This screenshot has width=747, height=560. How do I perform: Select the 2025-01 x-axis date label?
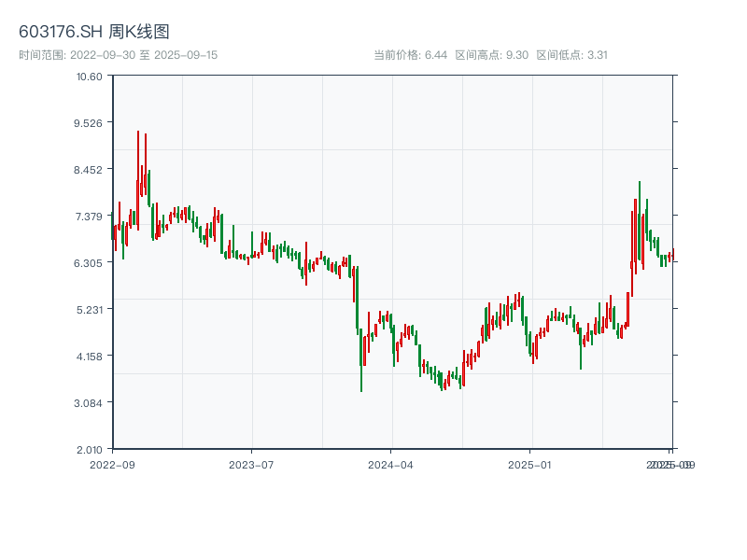click(x=531, y=464)
